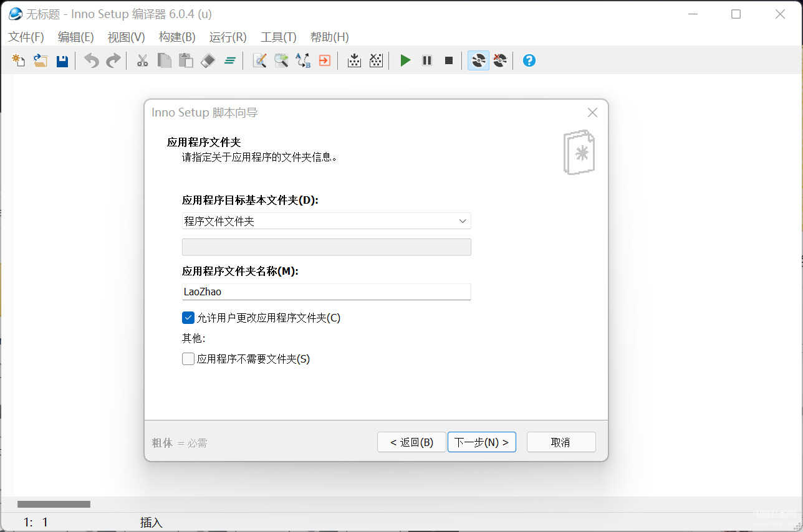Click the eraser Delete icon

(208, 60)
